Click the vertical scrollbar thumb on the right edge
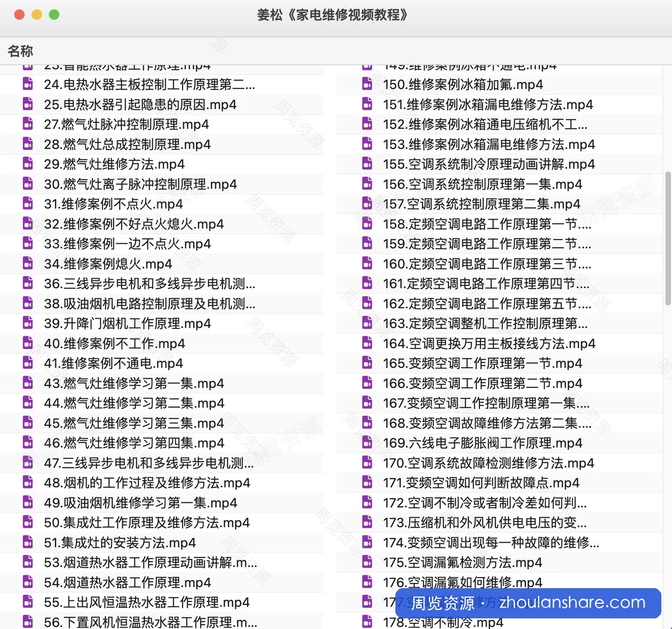The width and height of the screenshot is (672, 629). click(x=668, y=238)
